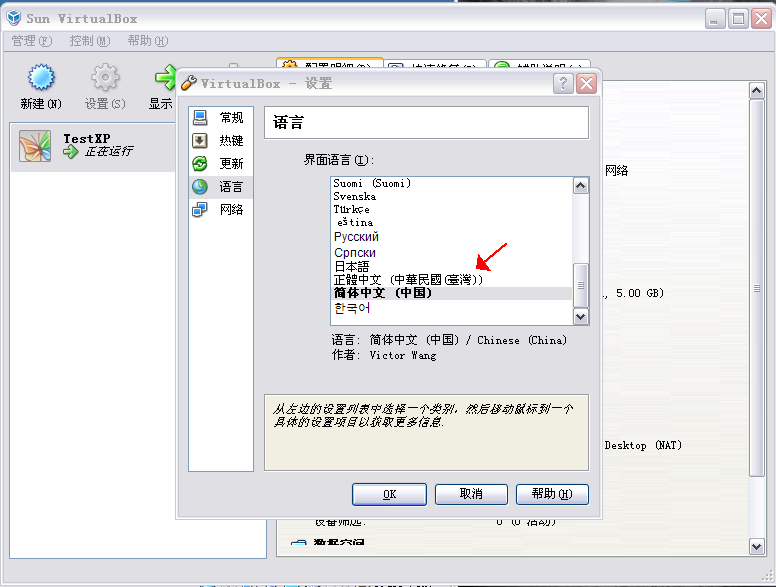Click the 新建 (New) toolbar icon
The image size is (776, 587).
[41, 77]
